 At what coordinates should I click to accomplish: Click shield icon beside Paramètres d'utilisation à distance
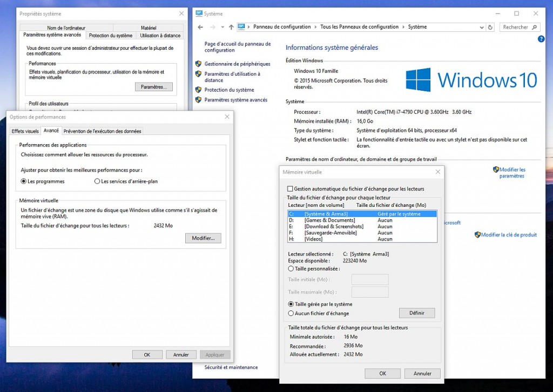(198, 74)
